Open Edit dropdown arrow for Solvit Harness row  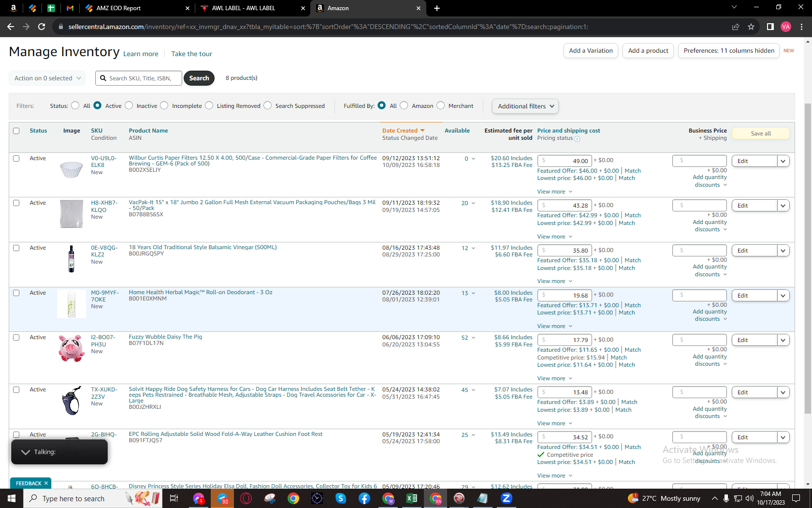click(783, 392)
